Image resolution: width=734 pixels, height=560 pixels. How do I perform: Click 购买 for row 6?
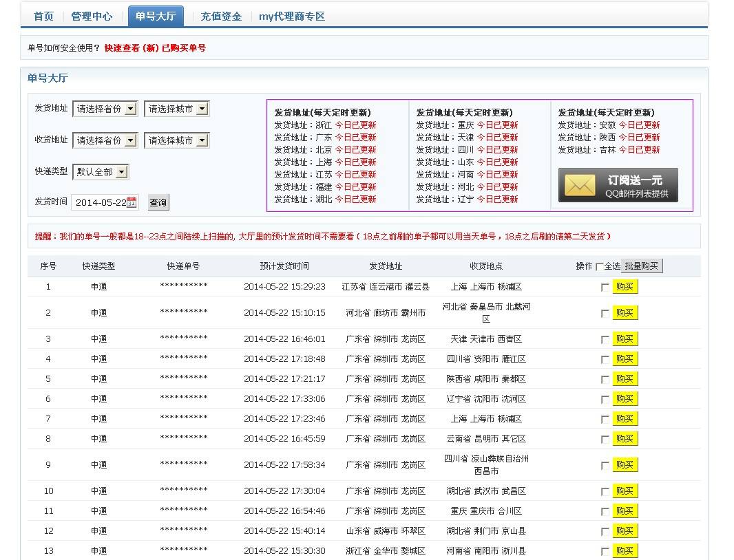[x=625, y=399]
